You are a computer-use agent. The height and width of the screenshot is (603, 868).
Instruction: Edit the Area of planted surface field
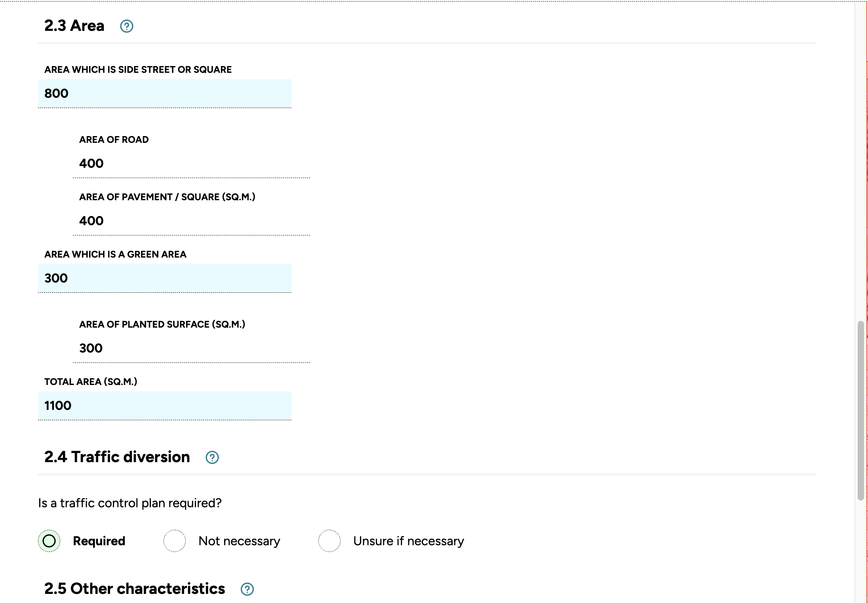[x=191, y=348]
